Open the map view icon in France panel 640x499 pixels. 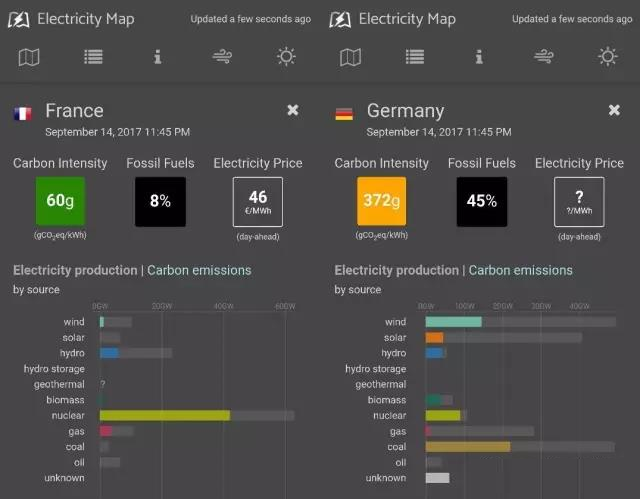pyautogui.click(x=29, y=57)
